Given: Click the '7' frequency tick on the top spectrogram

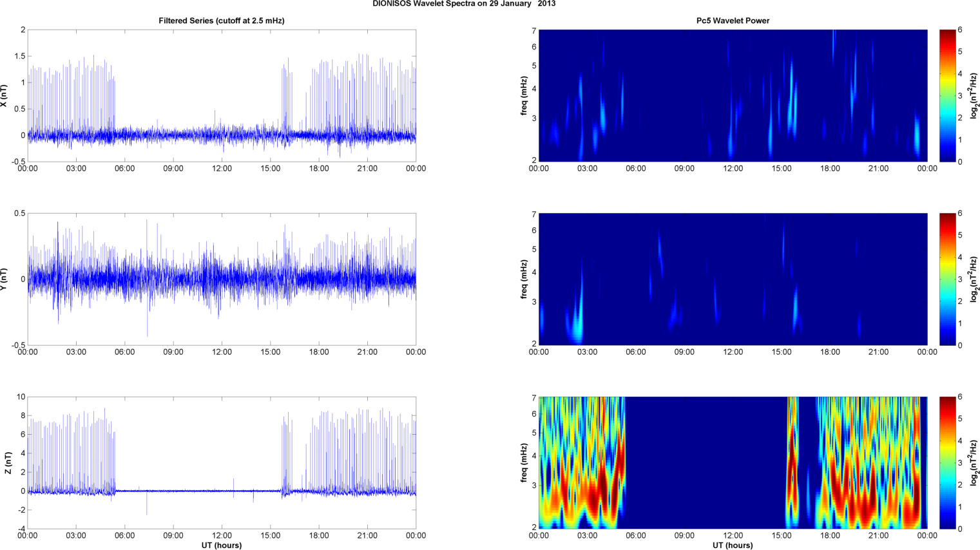Looking at the screenshot, I should [x=534, y=30].
